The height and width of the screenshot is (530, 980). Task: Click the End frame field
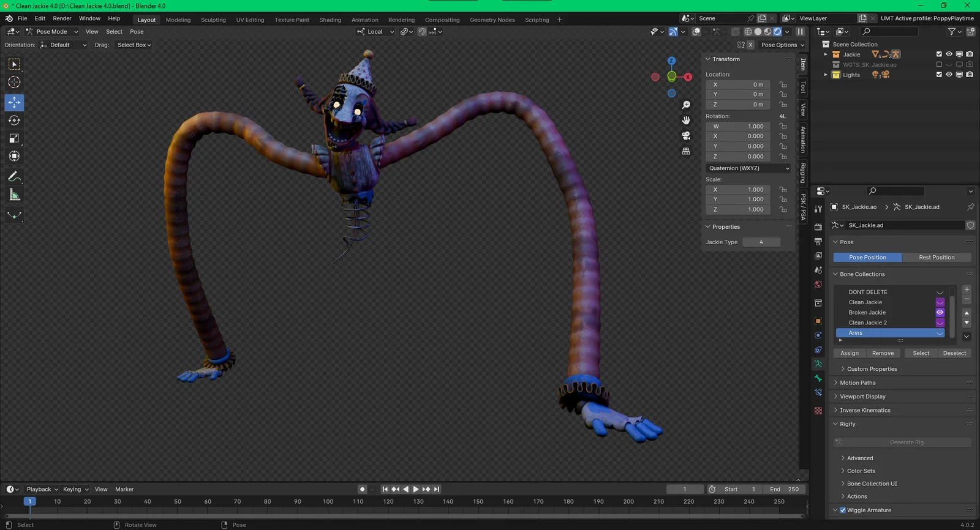click(x=784, y=489)
